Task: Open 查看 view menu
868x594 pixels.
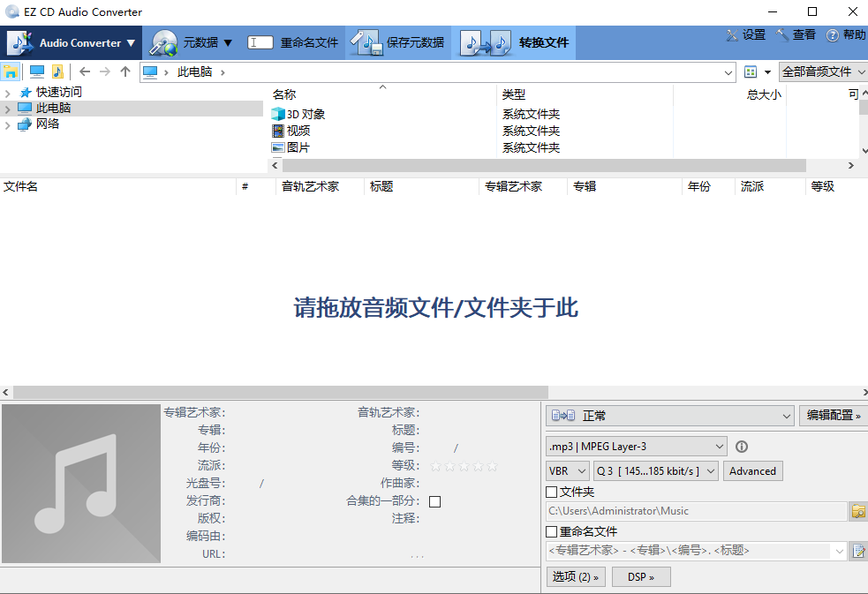Action: click(x=796, y=34)
